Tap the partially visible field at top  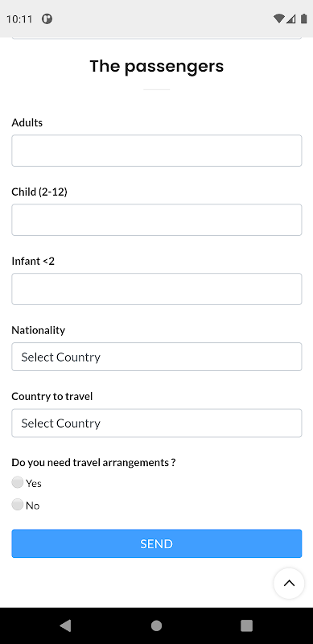click(x=156, y=38)
